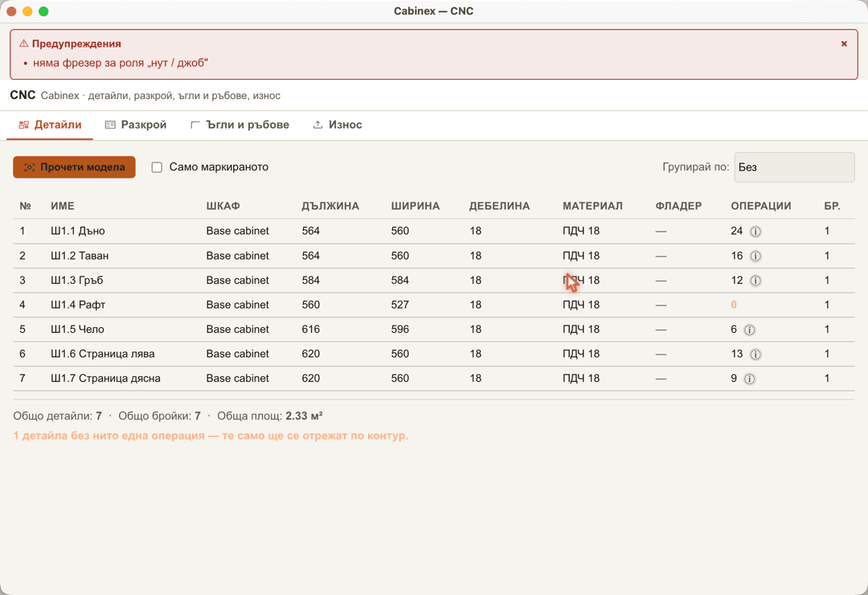Switch to the Детайли tab

coord(50,125)
